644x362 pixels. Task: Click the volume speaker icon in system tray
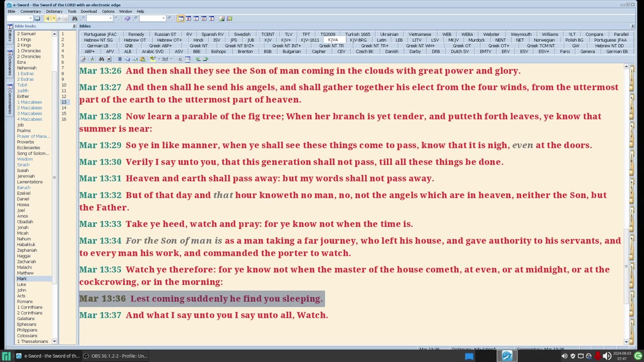[x=607, y=356]
